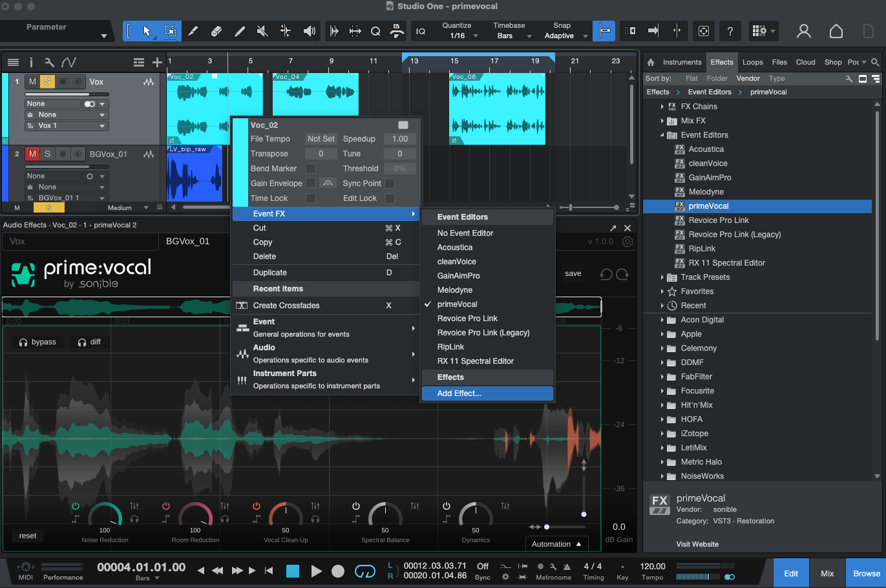Return to zero transport button
Image resolution: width=886 pixels, height=588 pixels.
tap(269, 571)
